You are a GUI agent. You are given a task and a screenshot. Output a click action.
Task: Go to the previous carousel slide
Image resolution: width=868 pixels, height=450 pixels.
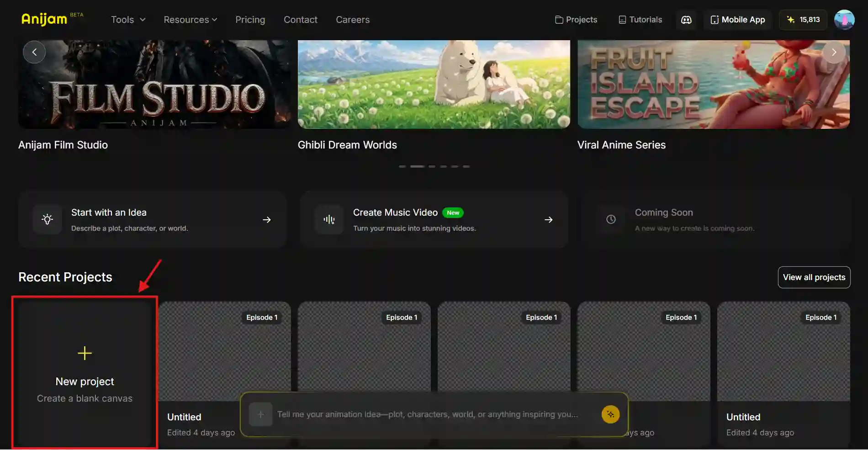(x=34, y=52)
